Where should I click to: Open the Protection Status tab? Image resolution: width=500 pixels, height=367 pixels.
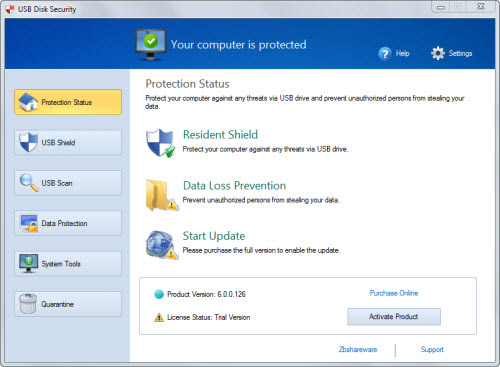click(x=68, y=102)
